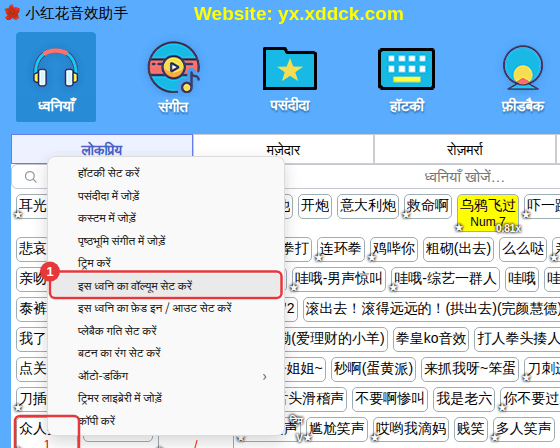
Task: Play the 我是老六 sound
Action: 464,399
